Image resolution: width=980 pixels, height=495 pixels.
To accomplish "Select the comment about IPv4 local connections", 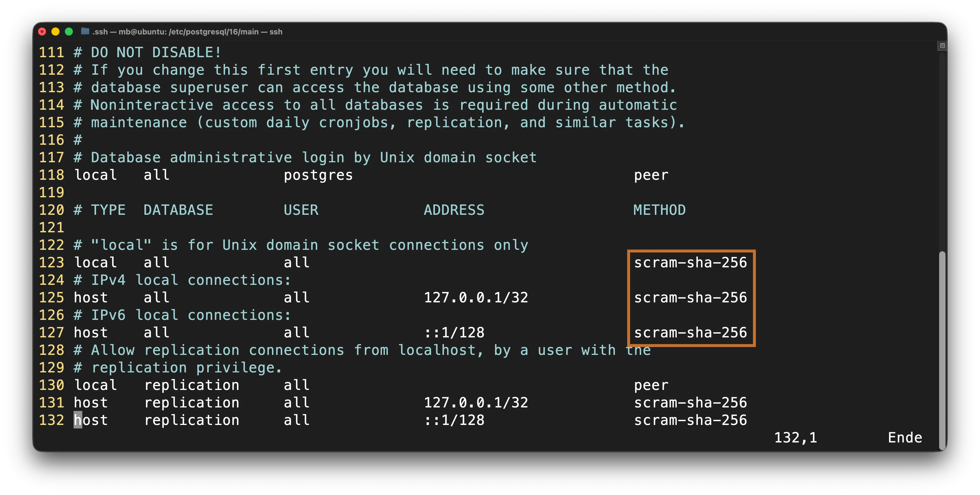I will click(182, 280).
